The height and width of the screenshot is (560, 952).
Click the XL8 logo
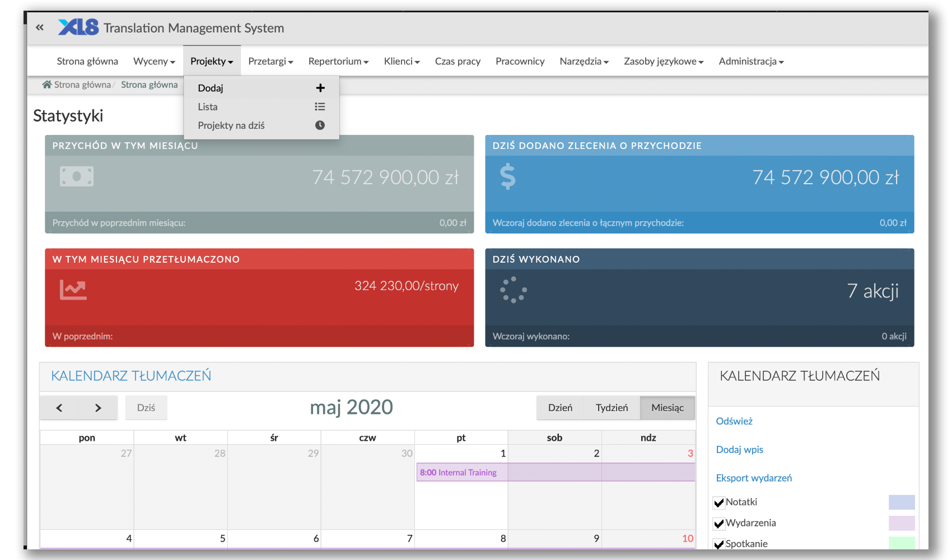click(78, 27)
